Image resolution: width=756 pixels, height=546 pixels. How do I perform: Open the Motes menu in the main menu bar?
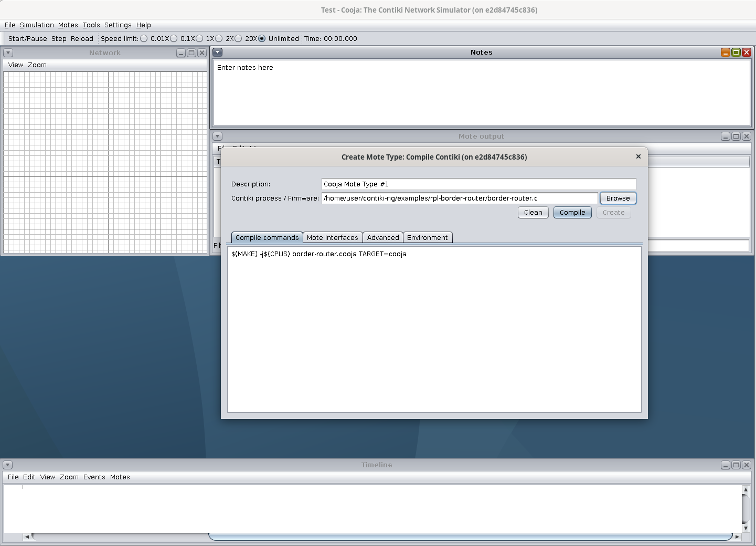point(68,25)
